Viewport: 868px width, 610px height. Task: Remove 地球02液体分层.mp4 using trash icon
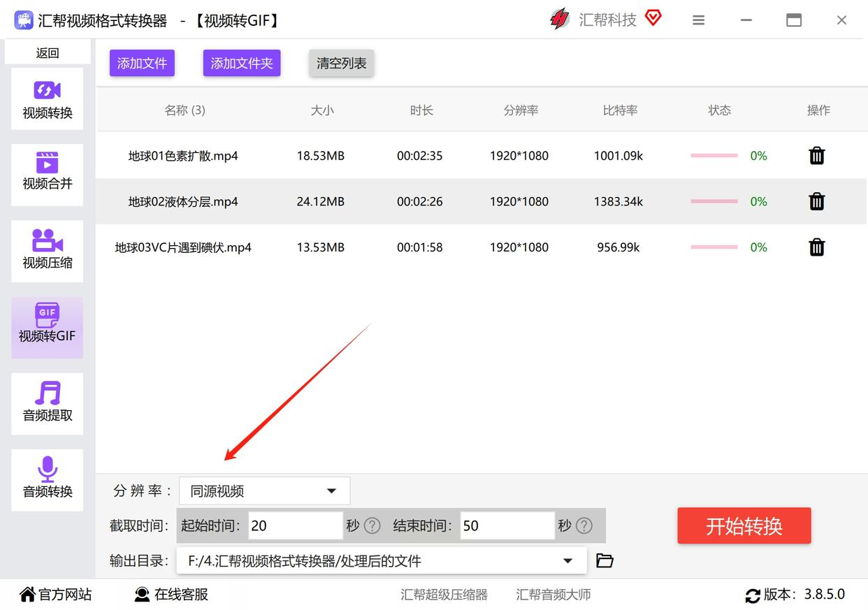[x=816, y=202]
